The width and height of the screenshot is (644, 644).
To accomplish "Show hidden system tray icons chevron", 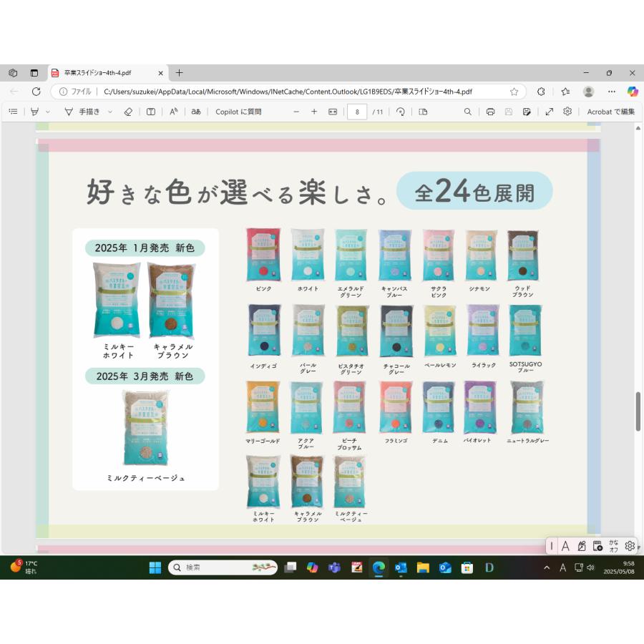I will (547, 567).
